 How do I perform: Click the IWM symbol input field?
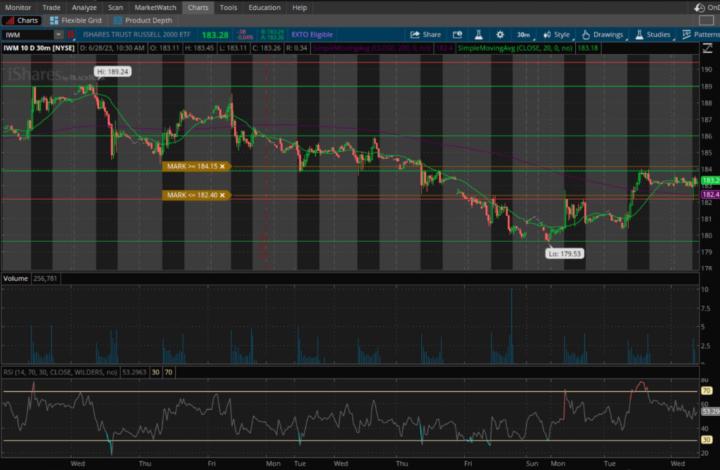28,34
